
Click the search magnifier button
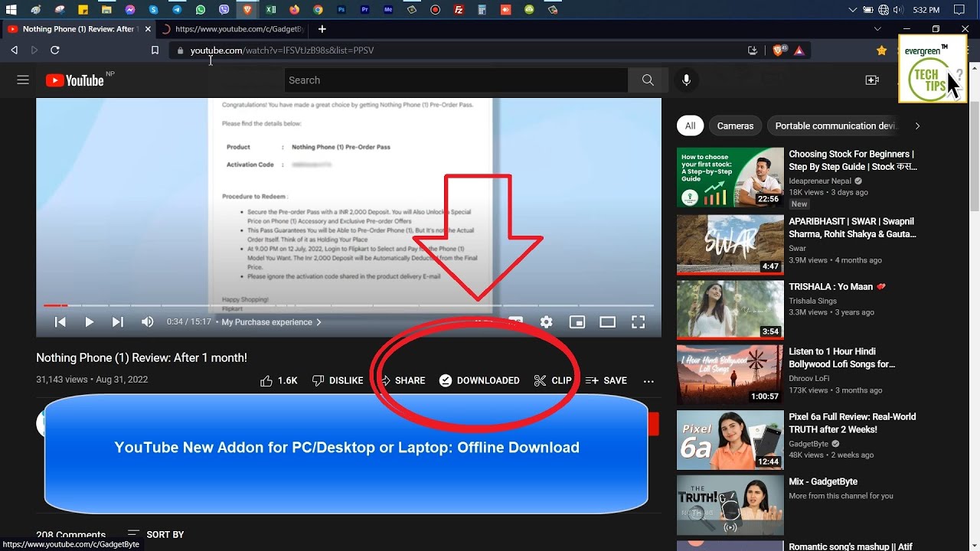coord(648,80)
